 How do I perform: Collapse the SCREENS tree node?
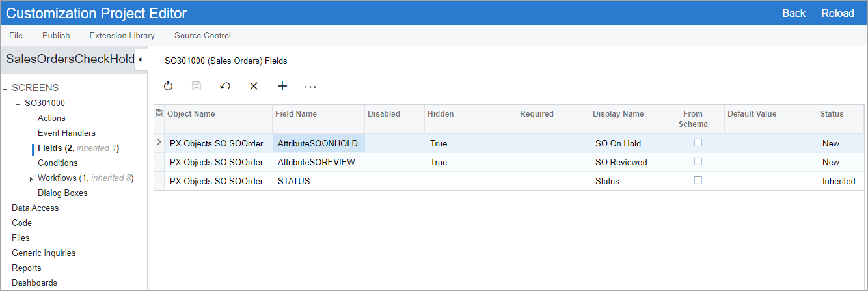coord(6,89)
